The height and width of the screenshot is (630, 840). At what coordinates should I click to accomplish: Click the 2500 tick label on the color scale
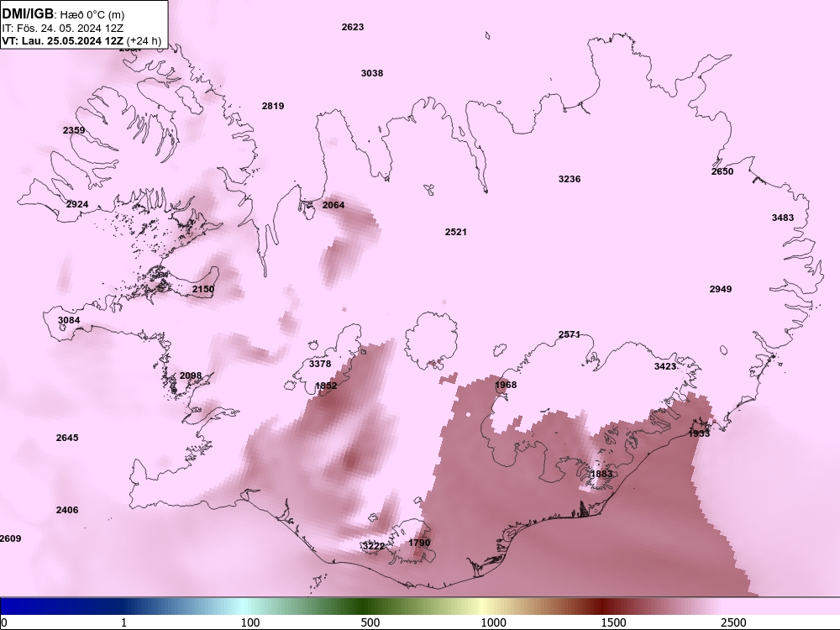pyautogui.click(x=733, y=622)
